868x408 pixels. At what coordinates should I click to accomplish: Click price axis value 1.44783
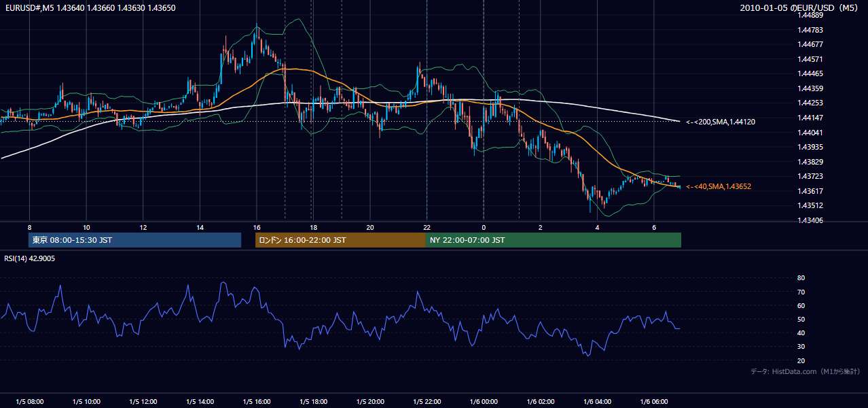click(x=810, y=30)
